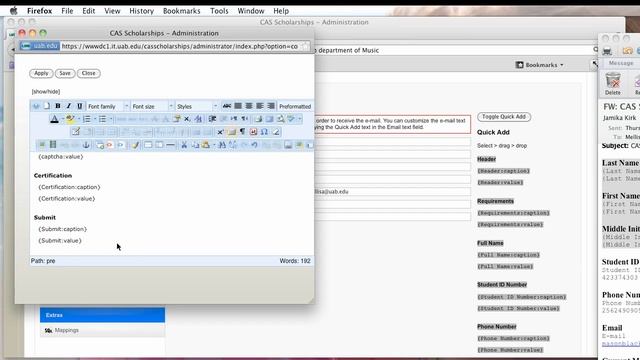
Task: Toggle bold formatting in the editor
Action: coord(58,106)
